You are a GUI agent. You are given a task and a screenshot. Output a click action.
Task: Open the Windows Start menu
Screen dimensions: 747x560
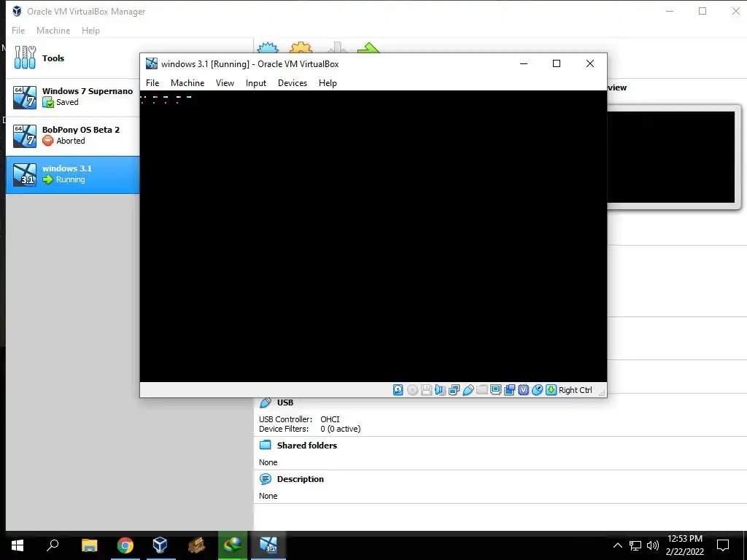click(x=18, y=545)
